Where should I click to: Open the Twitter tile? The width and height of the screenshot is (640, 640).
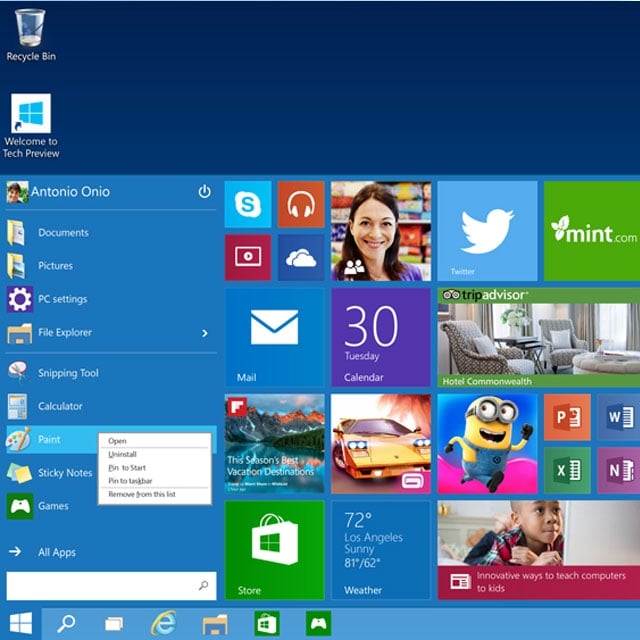[x=487, y=231]
